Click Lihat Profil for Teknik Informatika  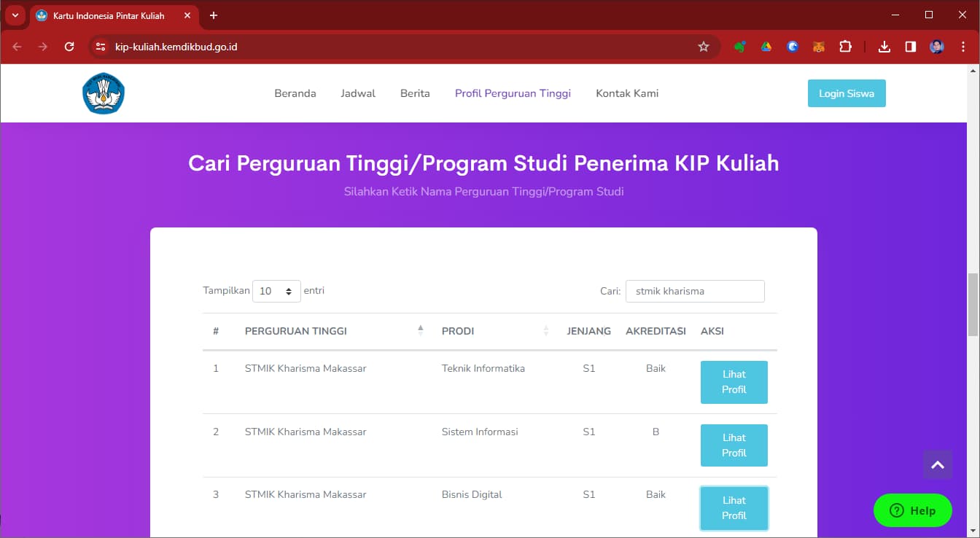(734, 382)
